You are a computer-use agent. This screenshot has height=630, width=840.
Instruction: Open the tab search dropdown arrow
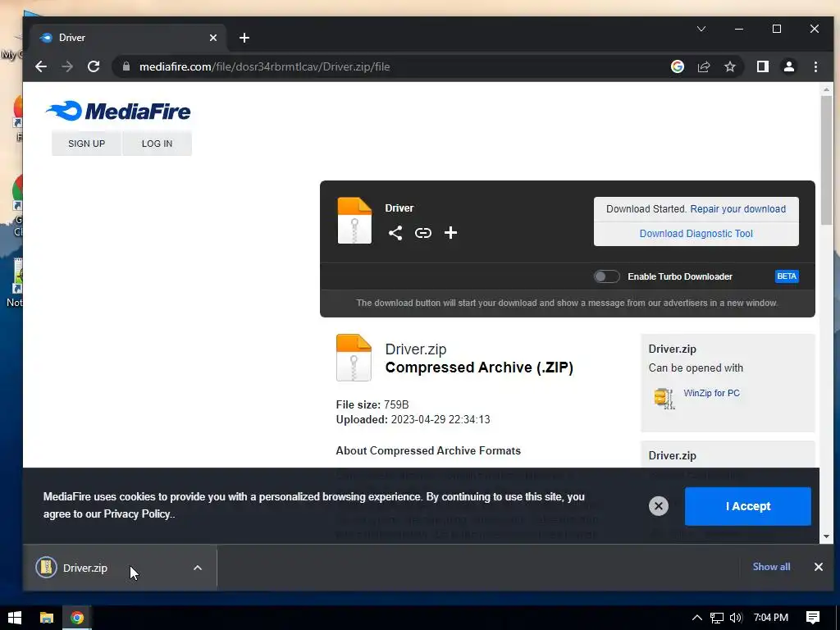pyautogui.click(x=701, y=29)
